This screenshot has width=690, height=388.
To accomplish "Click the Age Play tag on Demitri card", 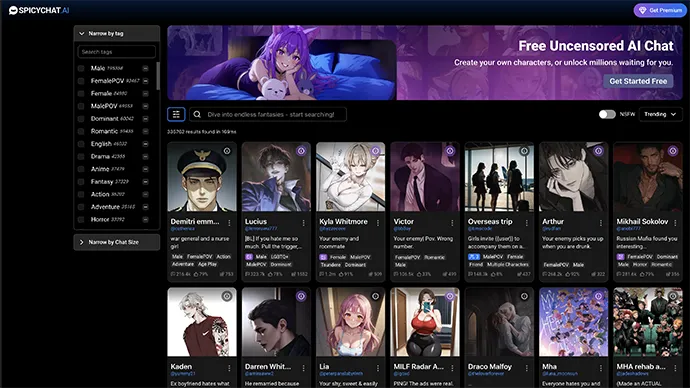I will pos(207,264).
